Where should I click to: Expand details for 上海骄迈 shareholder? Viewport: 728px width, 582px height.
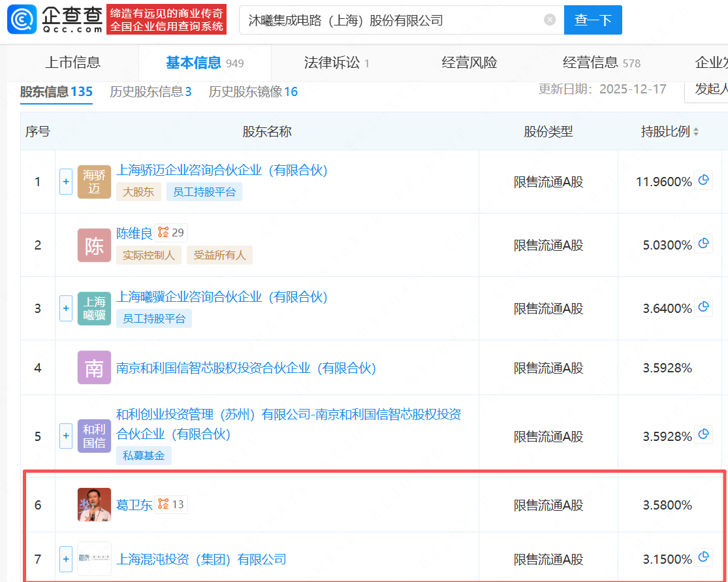[65, 182]
